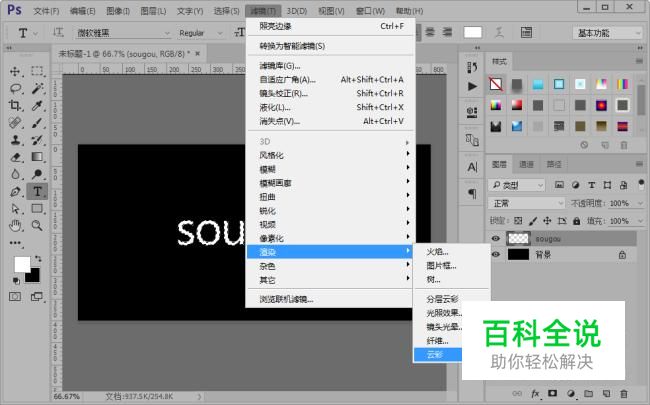This screenshot has width=650, height=405.
Task: Toggle layer filtering on/off switch
Action: [x=641, y=184]
